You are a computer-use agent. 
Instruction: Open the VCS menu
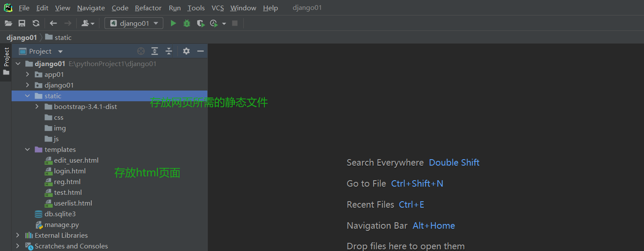coord(218,8)
